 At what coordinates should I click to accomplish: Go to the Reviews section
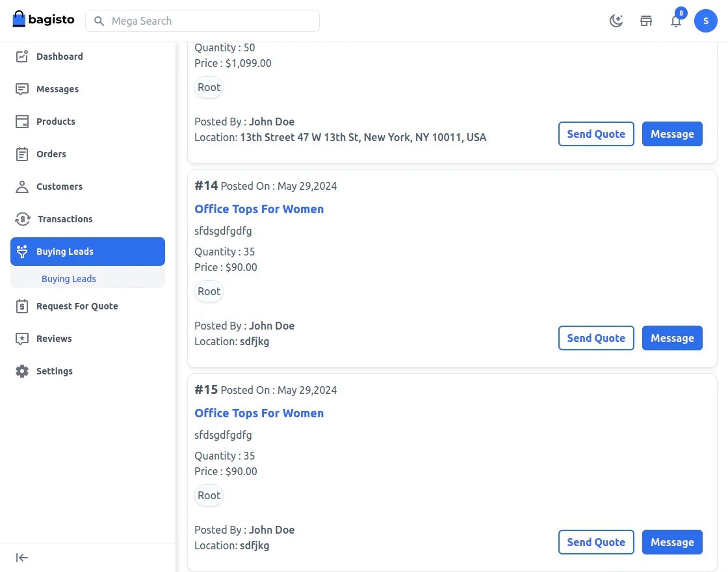coord(54,339)
